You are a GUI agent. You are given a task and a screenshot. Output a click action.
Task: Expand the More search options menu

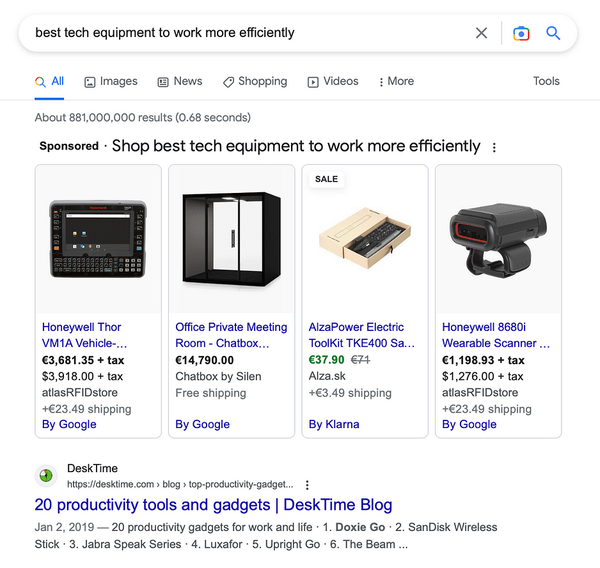point(396,81)
